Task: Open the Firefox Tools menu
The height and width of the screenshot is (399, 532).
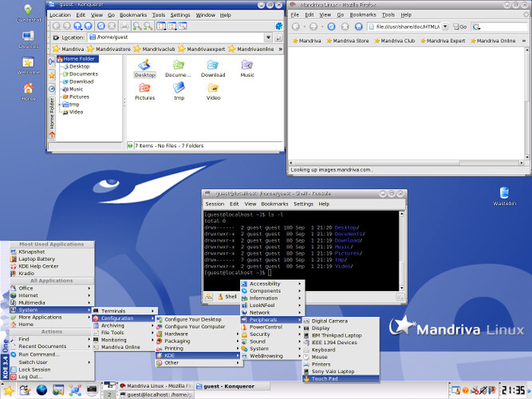Action: [x=388, y=14]
